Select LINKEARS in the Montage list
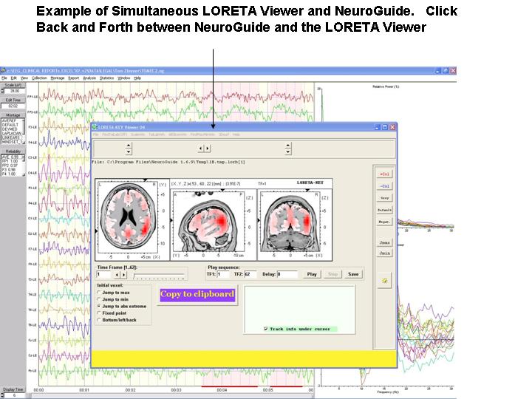The width and height of the screenshot is (532, 399). coord(11,137)
